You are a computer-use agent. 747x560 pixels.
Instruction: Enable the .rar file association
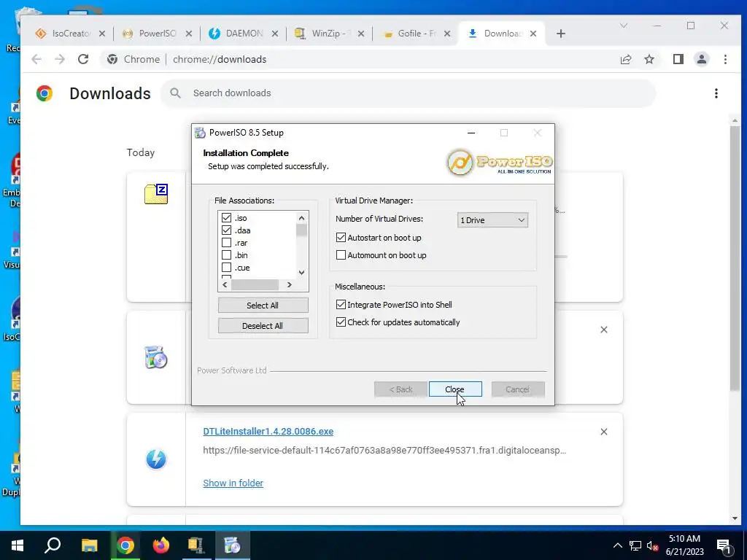[x=226, y=243]
